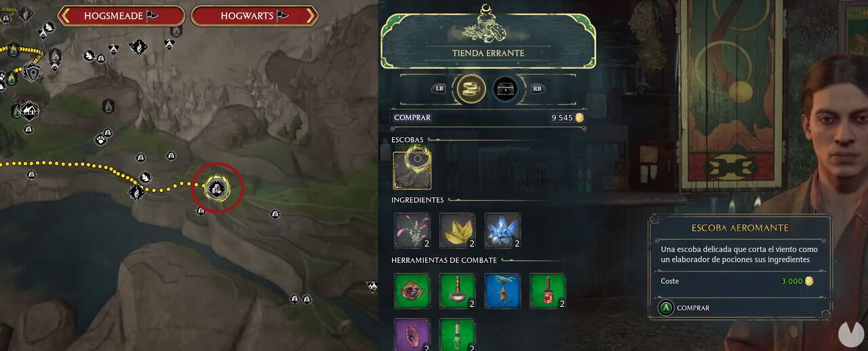Choose the purple background combat item
This screenshot has height=351, width=868.
coord(412,334)
